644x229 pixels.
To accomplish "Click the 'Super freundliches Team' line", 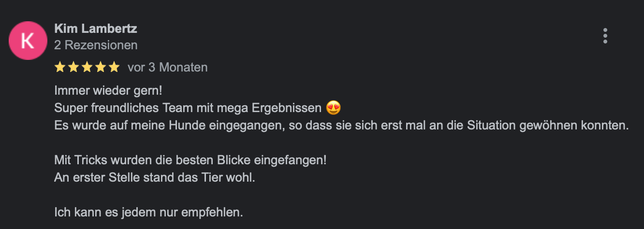I will click(188, 107).
